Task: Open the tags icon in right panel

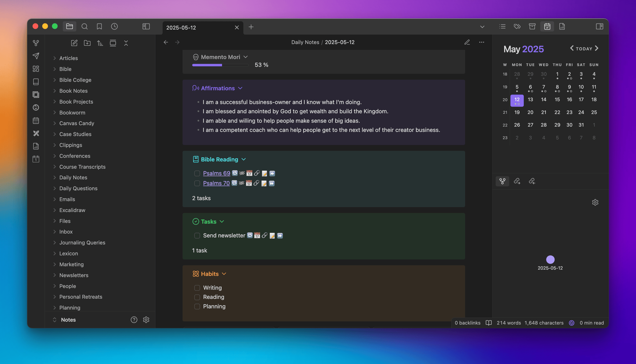Action: (x=517, y=26)
